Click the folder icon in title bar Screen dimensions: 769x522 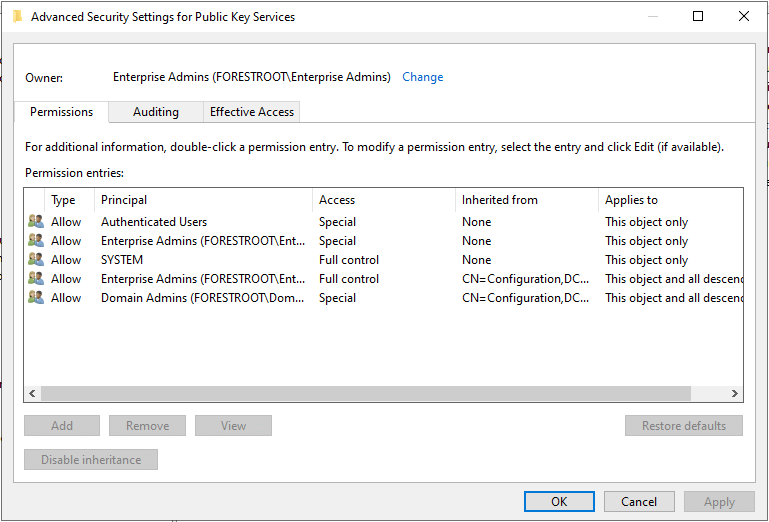17,17
